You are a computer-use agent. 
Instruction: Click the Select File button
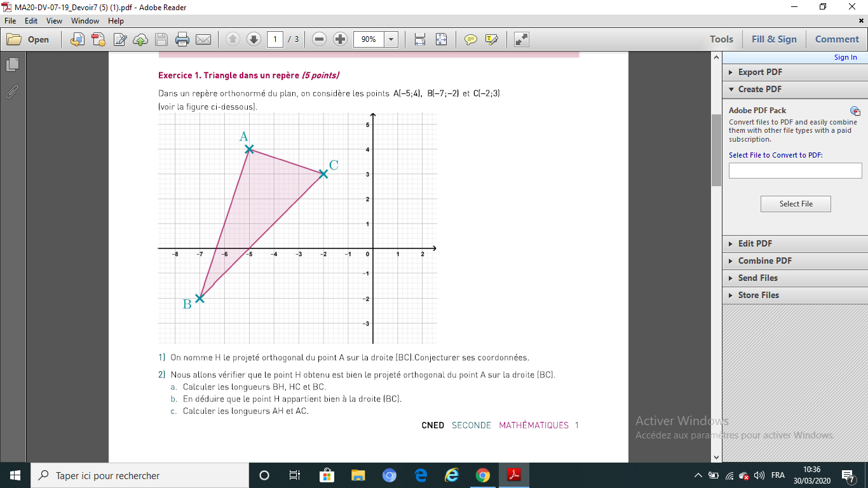796,204
